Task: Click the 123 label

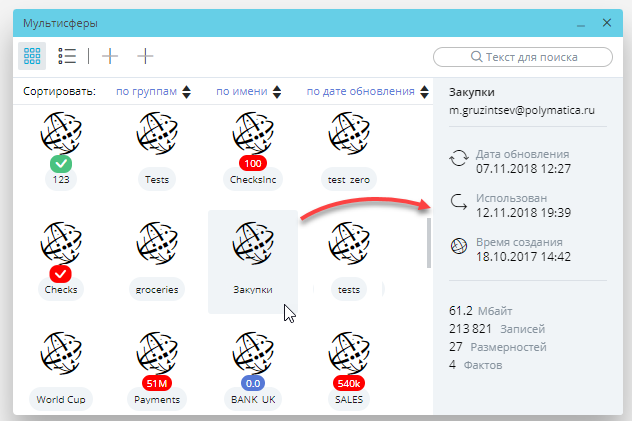Action: click(x=61, y=179)
